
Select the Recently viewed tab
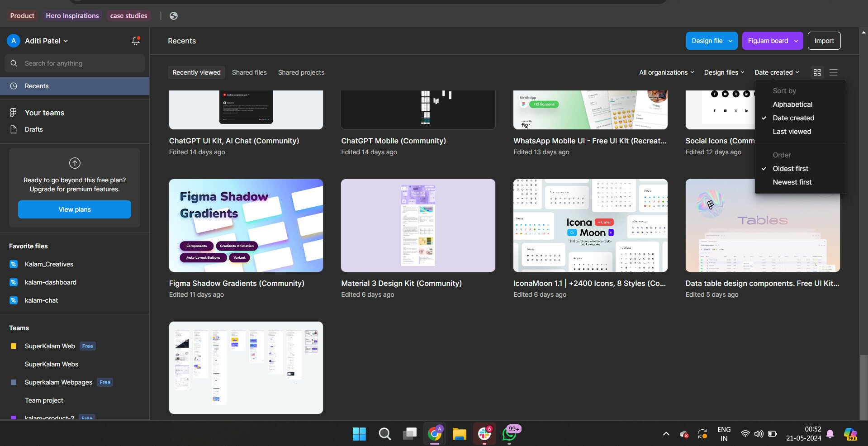tap(196, 72)
